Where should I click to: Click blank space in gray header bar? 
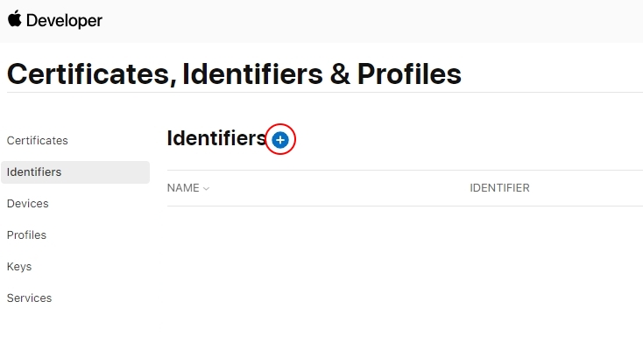[x=369, y=20]
